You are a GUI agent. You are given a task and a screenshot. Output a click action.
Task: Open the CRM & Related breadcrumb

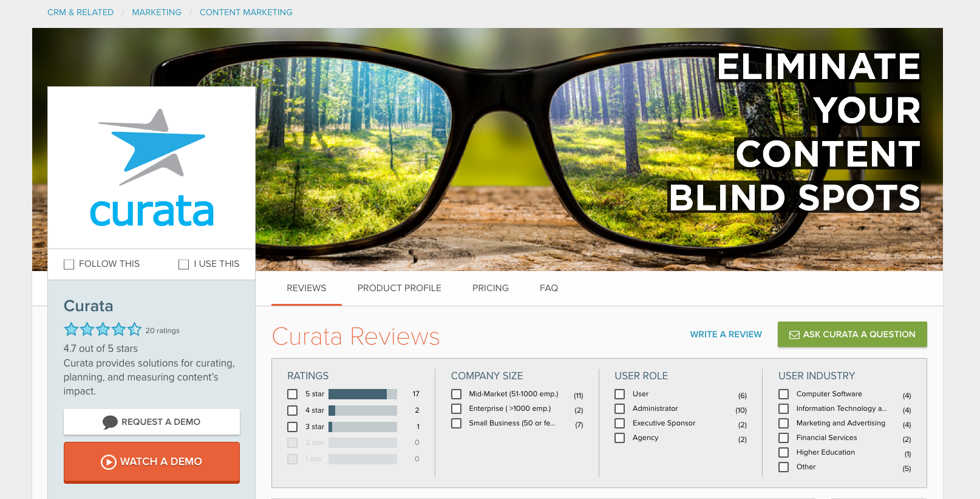[x=81, y=12]
